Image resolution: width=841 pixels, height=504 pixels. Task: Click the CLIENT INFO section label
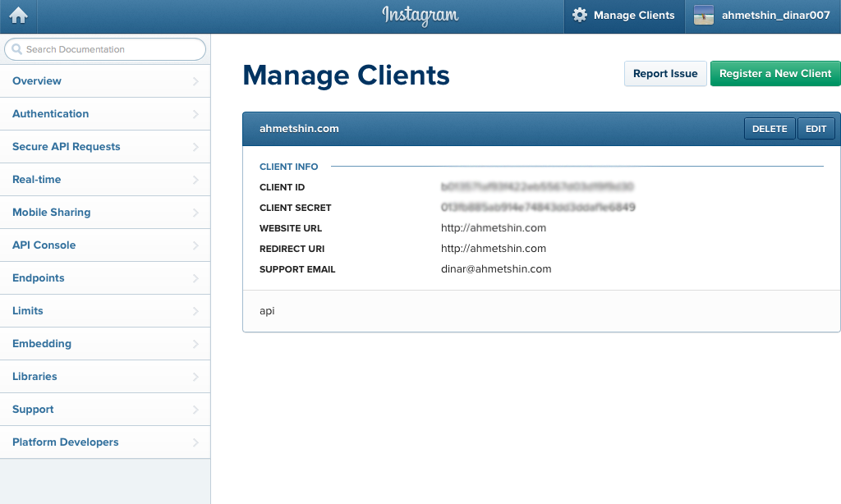click(288, 167)
